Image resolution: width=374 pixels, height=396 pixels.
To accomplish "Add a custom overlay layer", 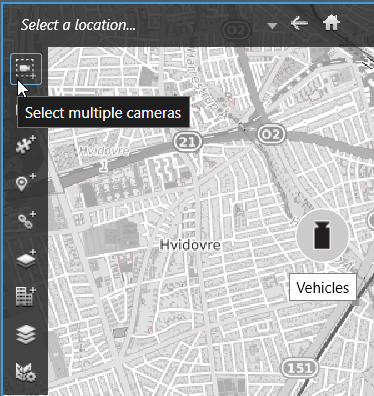I will point(26,258).
